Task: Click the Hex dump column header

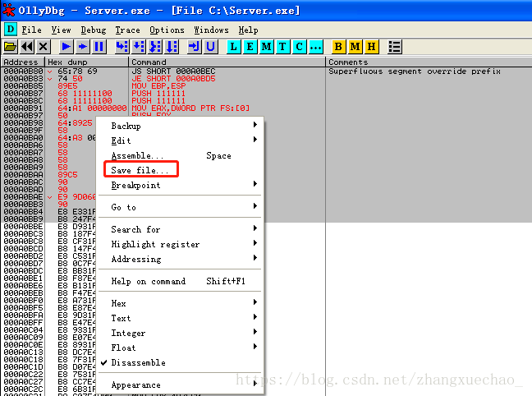Action: coord(86,62)
